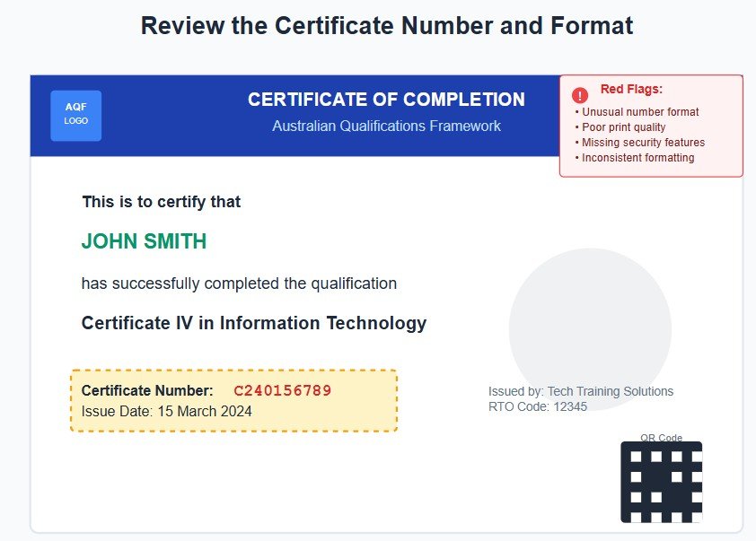Click 'Missing security features' bullet
The width and height of the screenshot is (756, 541).
[640, 143]
